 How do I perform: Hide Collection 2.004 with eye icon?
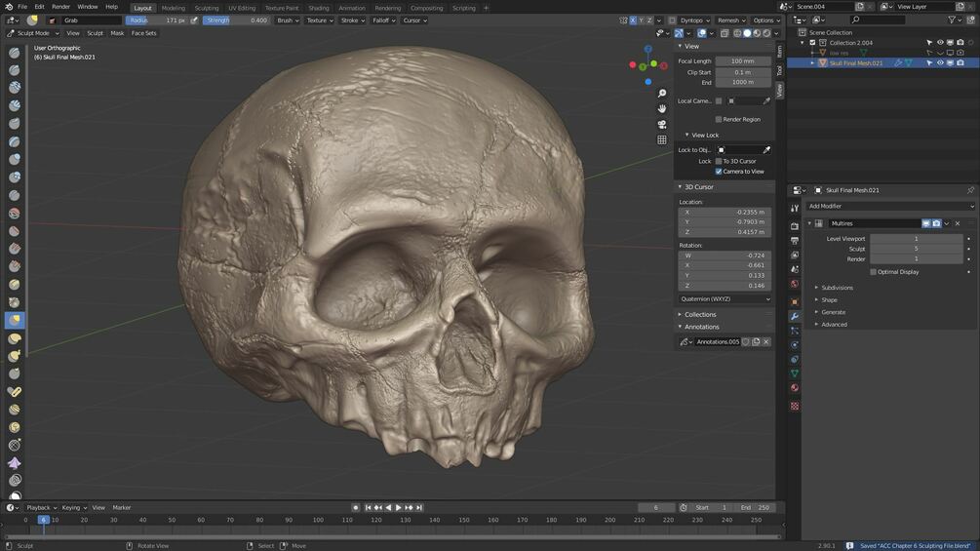(940, 43)
